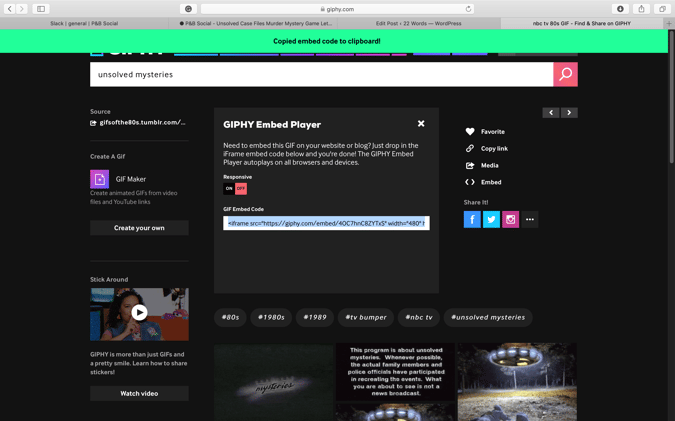Click the unsolved mysteries search field
Screen dimensions: 675x421
click(322, 74)
